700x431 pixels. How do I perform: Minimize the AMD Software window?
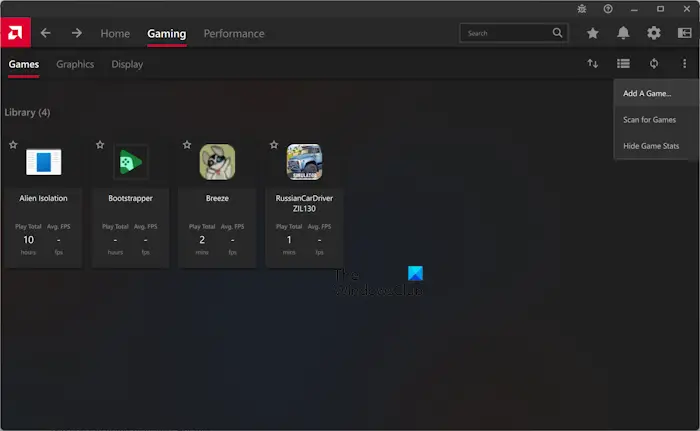[634, 9]
